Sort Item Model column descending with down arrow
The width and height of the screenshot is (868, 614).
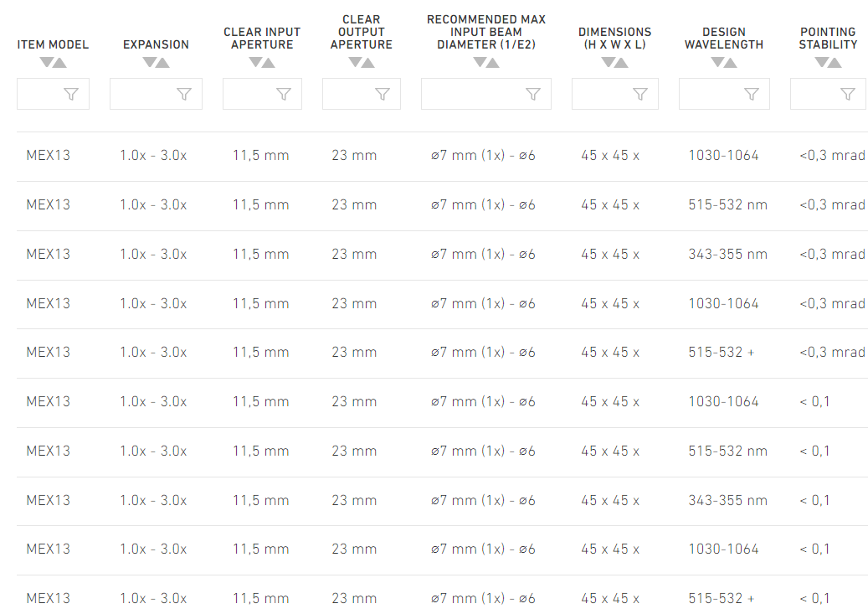point(47,62)
